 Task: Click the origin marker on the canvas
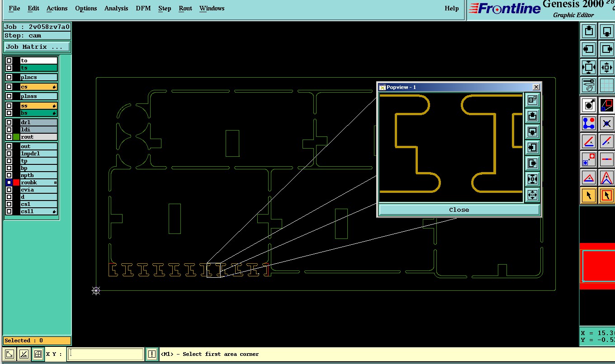pos(96,291)
